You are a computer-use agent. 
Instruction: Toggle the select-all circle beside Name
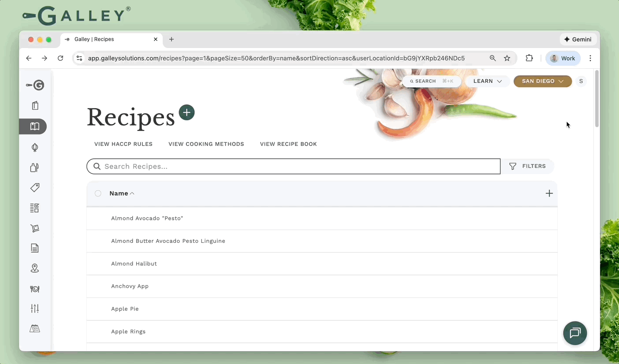coord(98,193)
